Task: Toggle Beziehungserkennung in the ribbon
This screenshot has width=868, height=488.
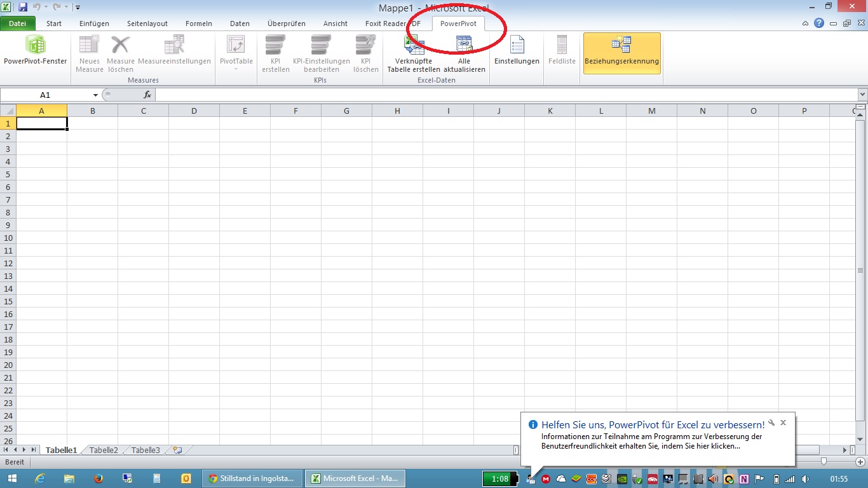Action: (621, 53)
